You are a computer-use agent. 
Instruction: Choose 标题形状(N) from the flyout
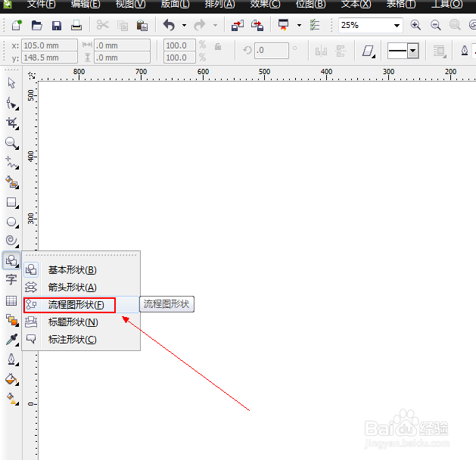(82, 322)
